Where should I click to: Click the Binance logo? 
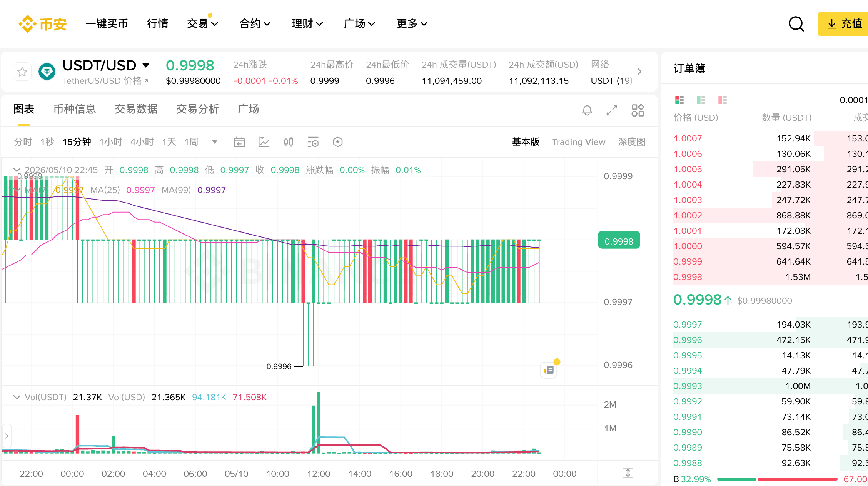(x=42, y=24)
